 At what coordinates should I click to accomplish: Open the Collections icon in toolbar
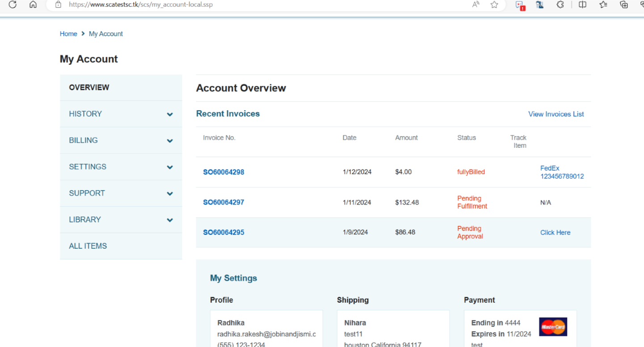[x=624, y=4]
